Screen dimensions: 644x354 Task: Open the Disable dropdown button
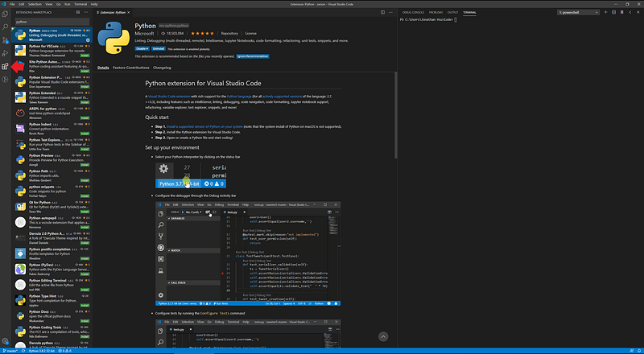pos(142,49)
